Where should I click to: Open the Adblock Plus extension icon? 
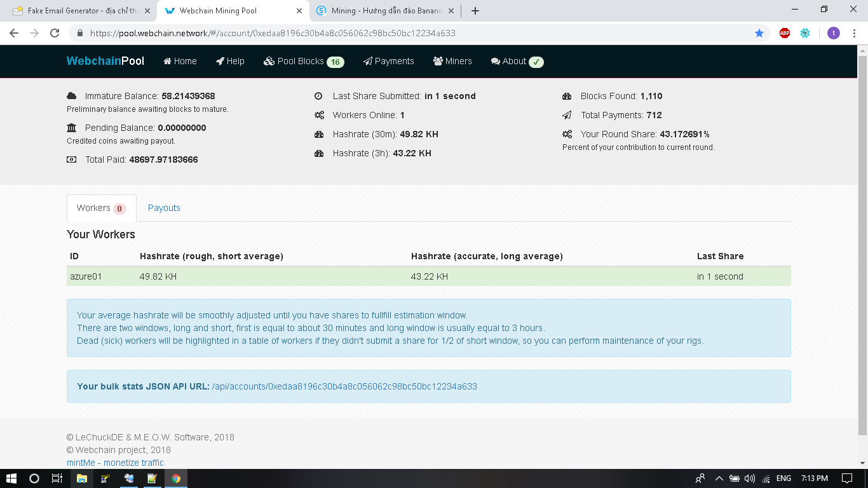coord(785,33)
